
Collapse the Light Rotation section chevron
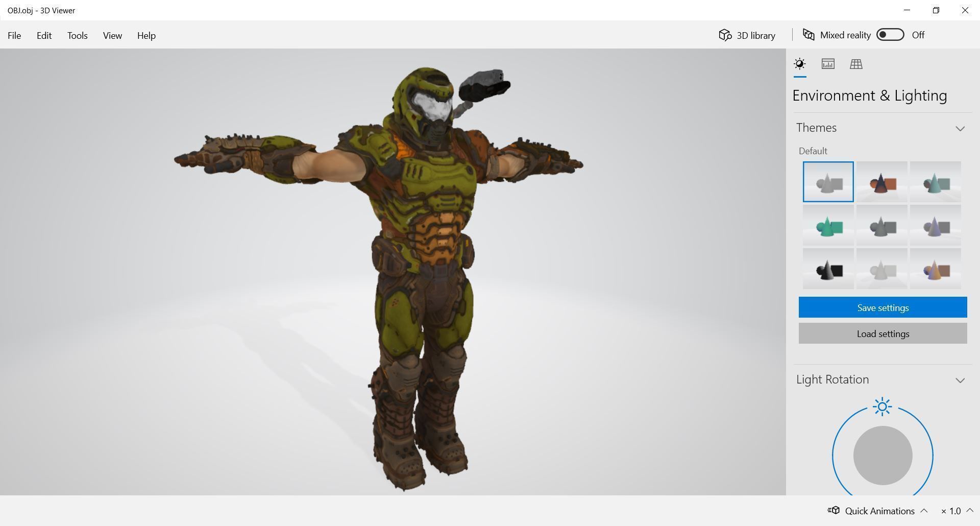click(960, 380)
